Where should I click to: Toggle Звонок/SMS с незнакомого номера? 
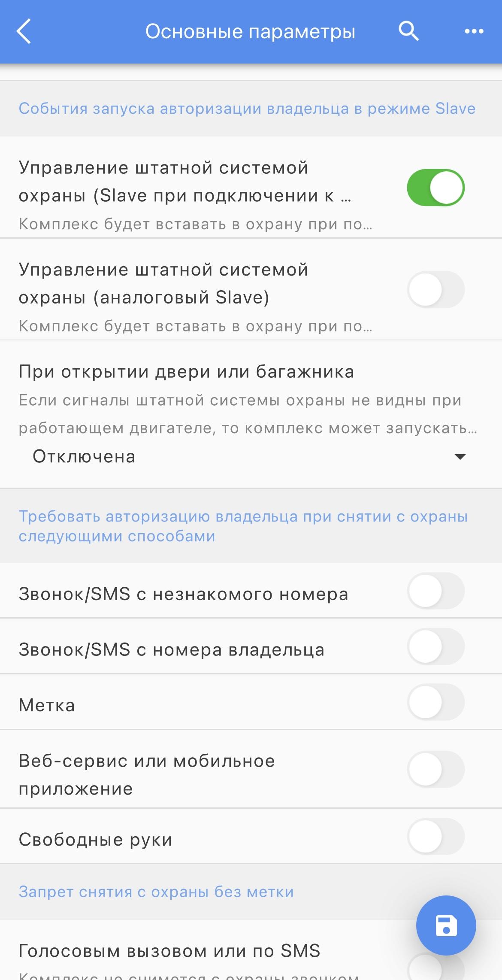pos(435,591)
